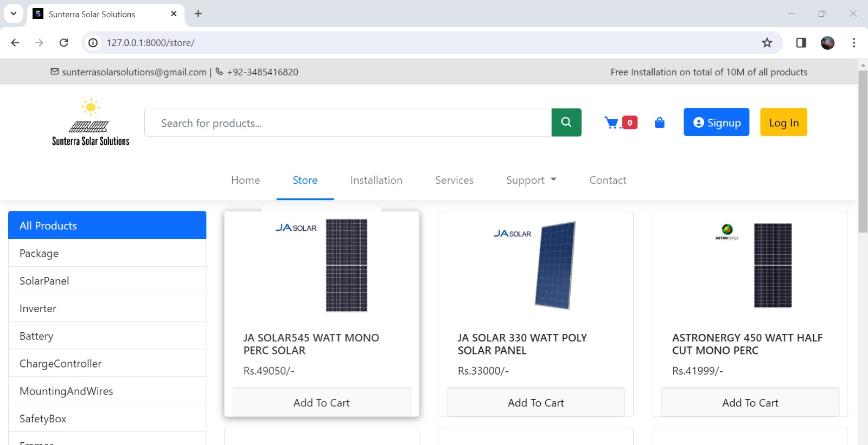Go back to the previous page
Viewport: 868px width, 445px height.
[x=15, y=43]
